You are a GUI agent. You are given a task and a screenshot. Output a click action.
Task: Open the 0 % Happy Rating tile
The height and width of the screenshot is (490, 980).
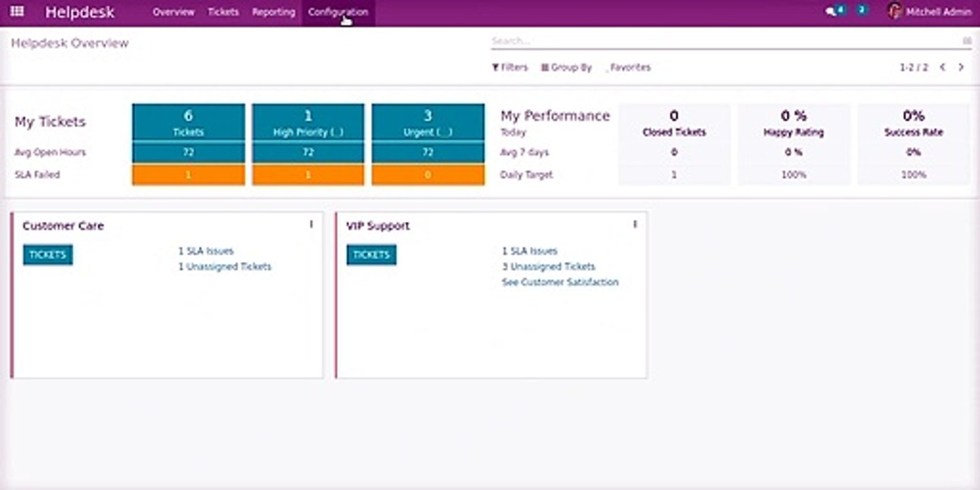coord(794,122)
